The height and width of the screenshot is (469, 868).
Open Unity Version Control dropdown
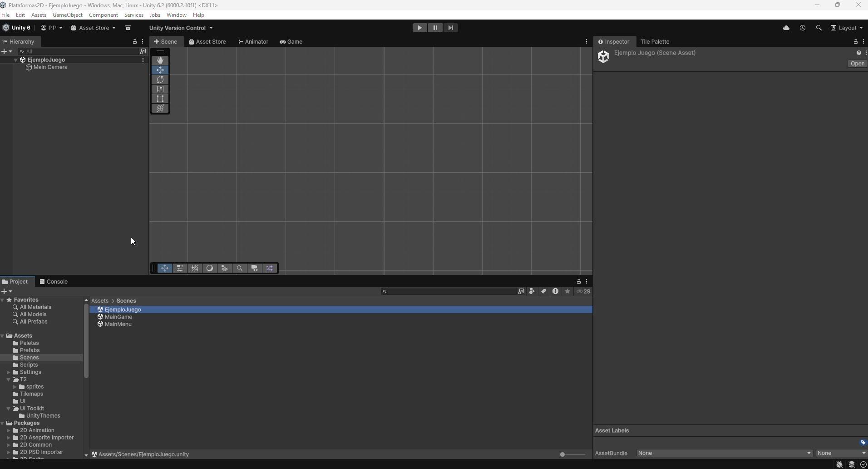[181, 28]
